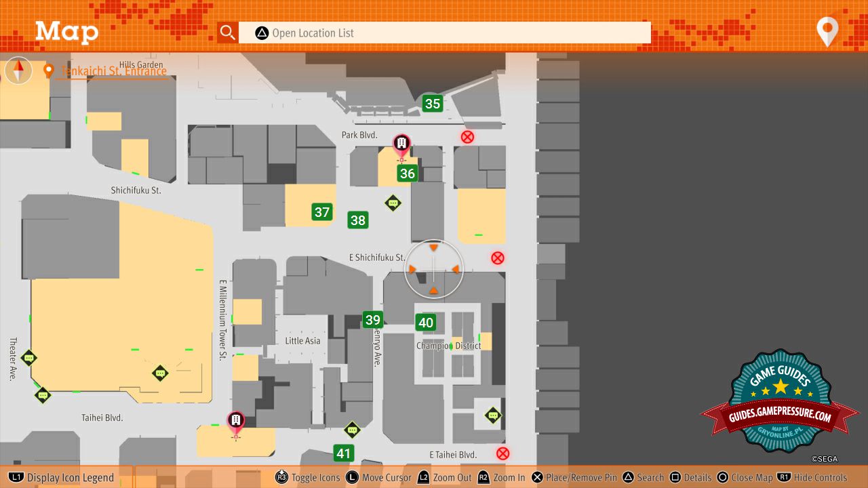Hide Controls using the bottom bar
868x488 pixels.
click(x=812, y=477)
